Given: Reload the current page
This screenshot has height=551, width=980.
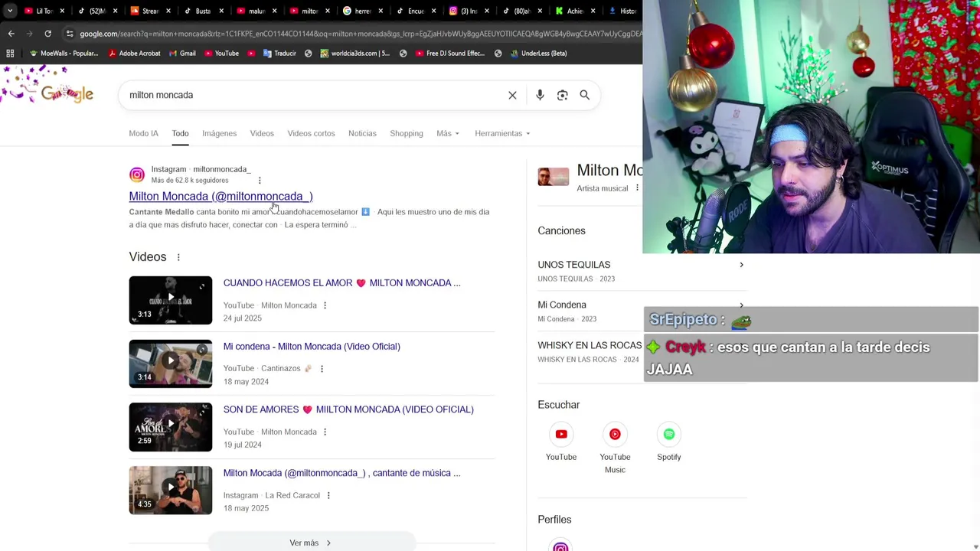Looking at the screenshot, I should (x=47, y=34).
